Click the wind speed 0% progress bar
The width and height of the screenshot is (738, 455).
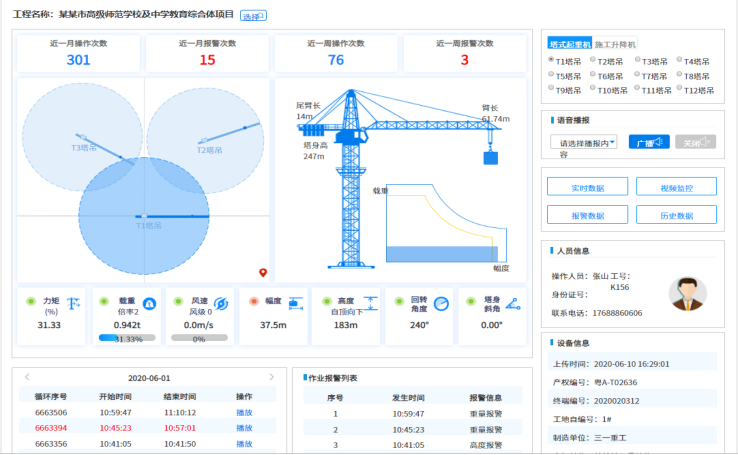(199, 338)
